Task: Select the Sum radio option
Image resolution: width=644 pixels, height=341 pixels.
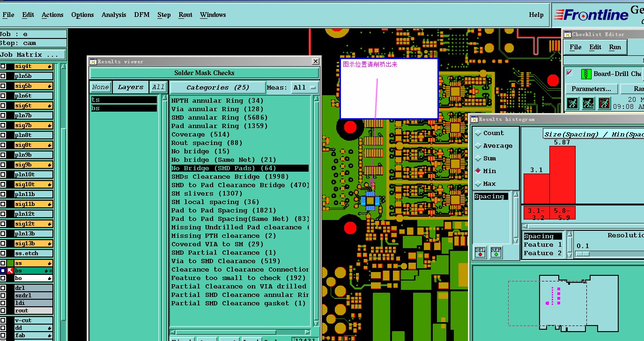Action: point(478,159)
